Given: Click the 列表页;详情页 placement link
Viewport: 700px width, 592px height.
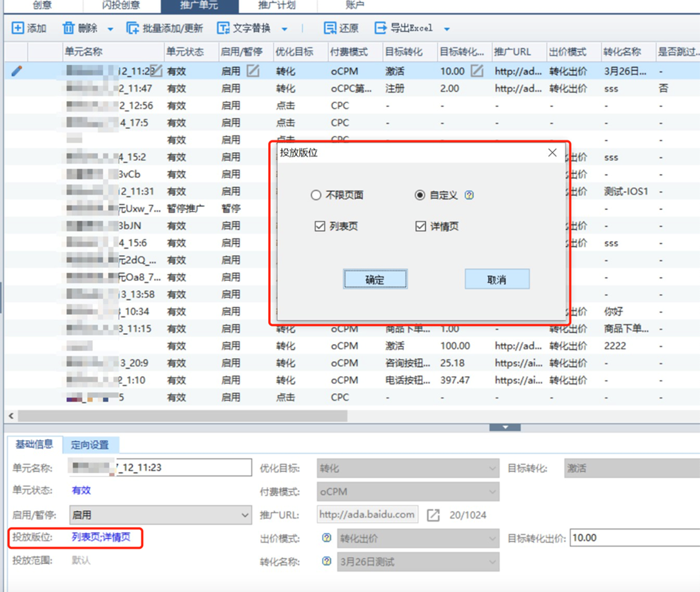Looking at the screenshot, I should coord(101,537).
